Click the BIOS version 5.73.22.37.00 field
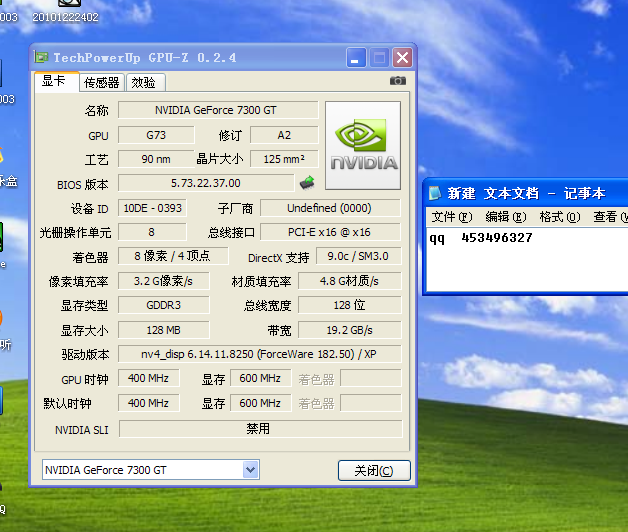 pyautogui.click(x=206, y=183)
